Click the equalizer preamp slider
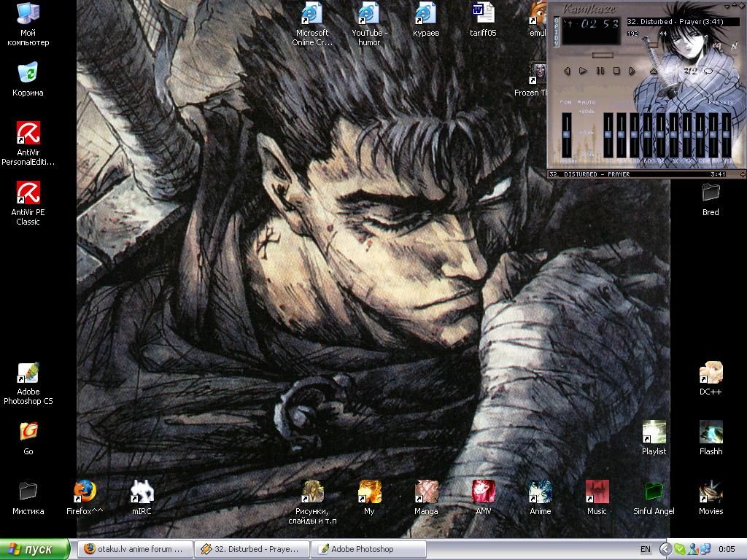 (566, 135)
